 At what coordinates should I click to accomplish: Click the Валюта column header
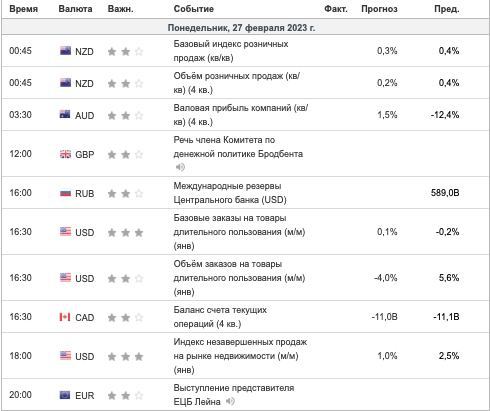pyautogui.click(x=75, y=9)
